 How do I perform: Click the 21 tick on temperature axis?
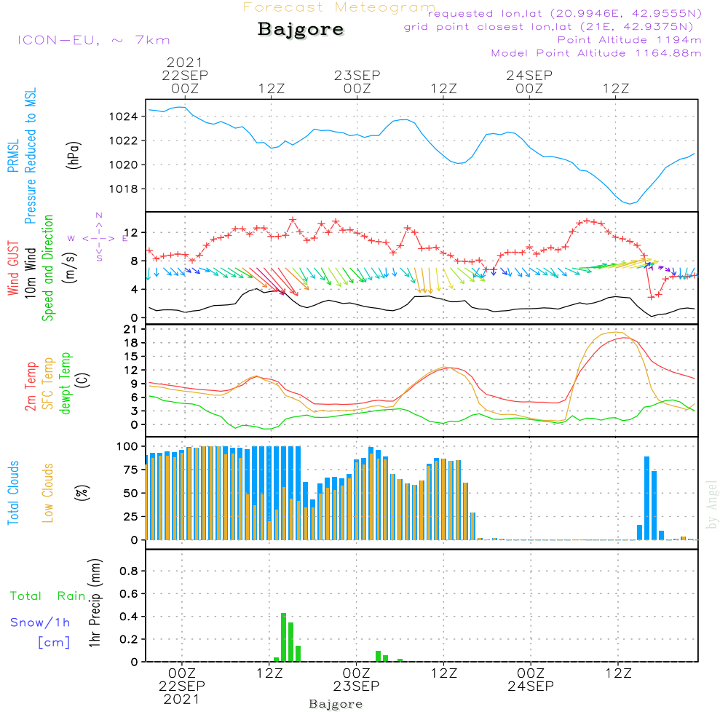[x=131, y=329]
